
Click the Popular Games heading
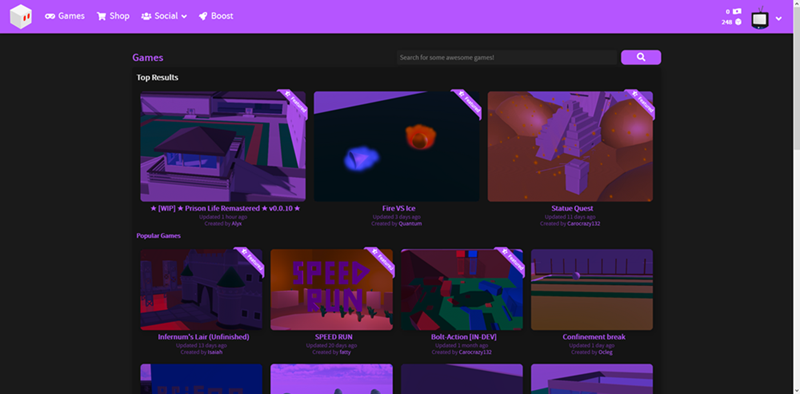[158, 236]
